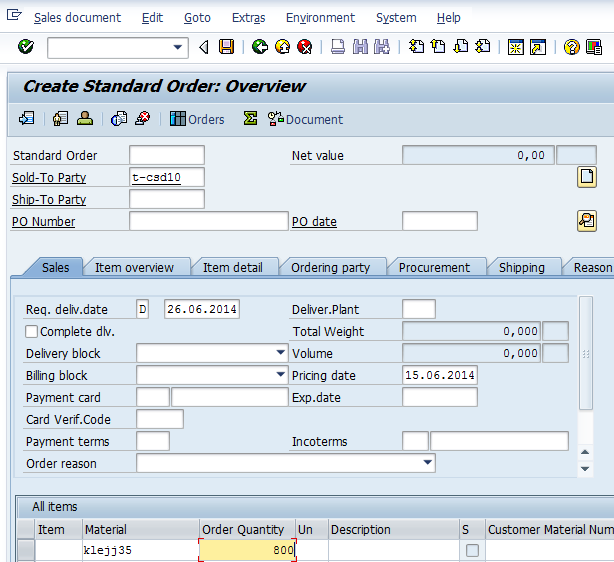Click the SAP window menu icon
The height and width of the screenshot is (562, 614).
pos(14,15)
